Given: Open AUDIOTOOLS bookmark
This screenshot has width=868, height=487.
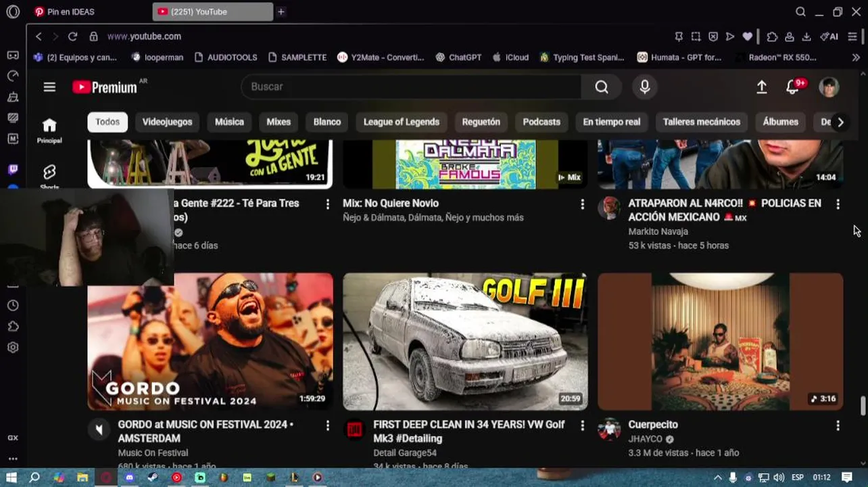Looking at the screenshot, I should (x=225, y=57).
